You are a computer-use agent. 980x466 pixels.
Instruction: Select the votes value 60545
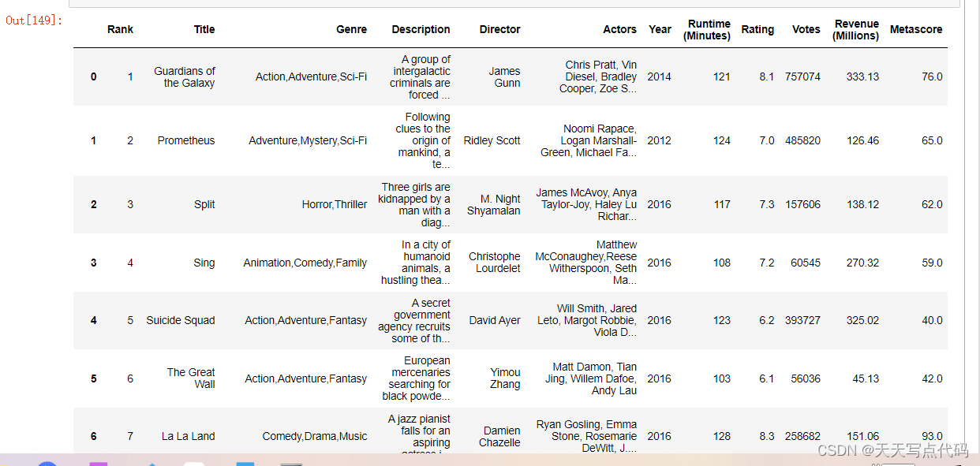[806, 263]
